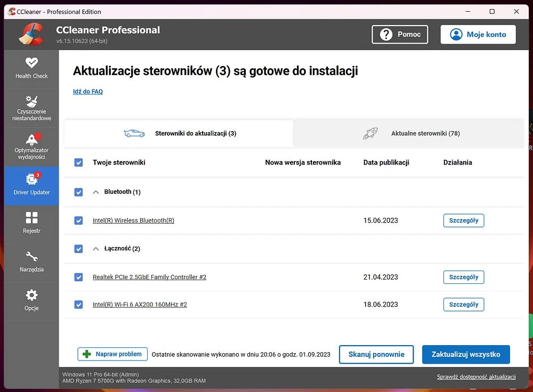533x392 pixels.
Task: Uncheck the Łączność (2) group checkbox
Action: point(78,249)
